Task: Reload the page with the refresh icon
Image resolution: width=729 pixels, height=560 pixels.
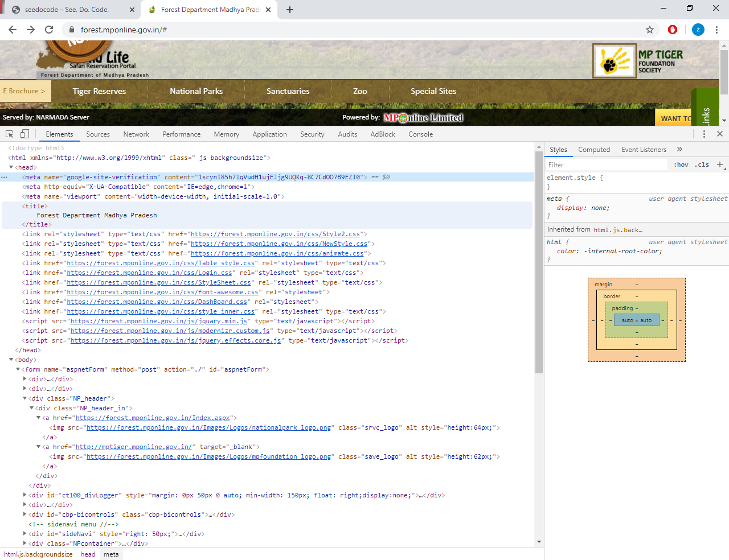Action: click(49, 30)
